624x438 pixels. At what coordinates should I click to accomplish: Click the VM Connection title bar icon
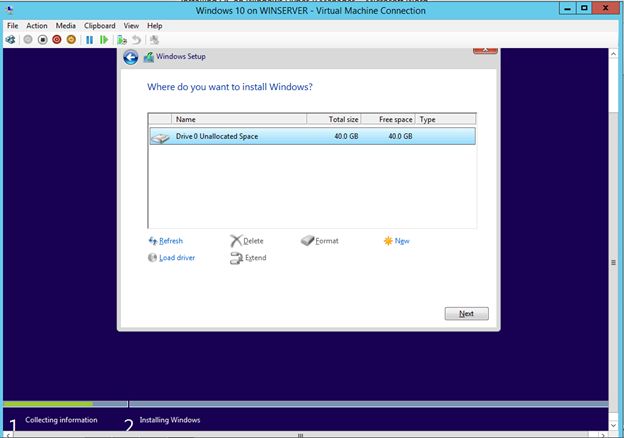point(10,10)
